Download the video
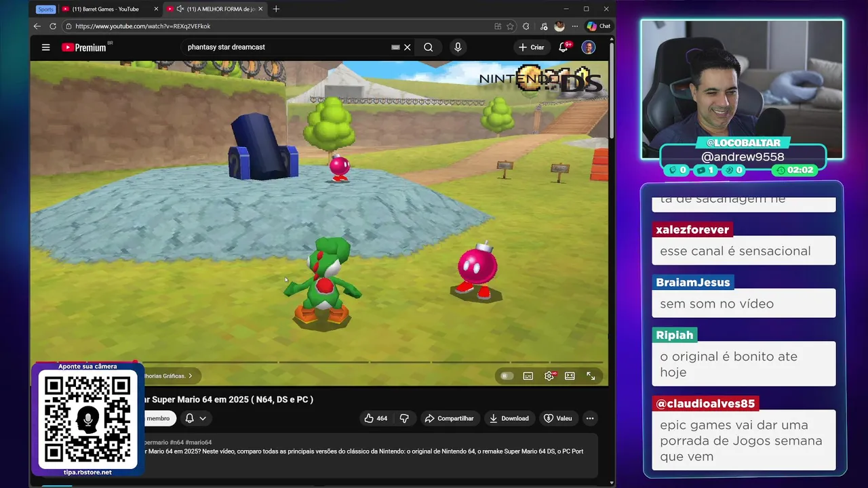The image size is (868, 488). point(509,418)
